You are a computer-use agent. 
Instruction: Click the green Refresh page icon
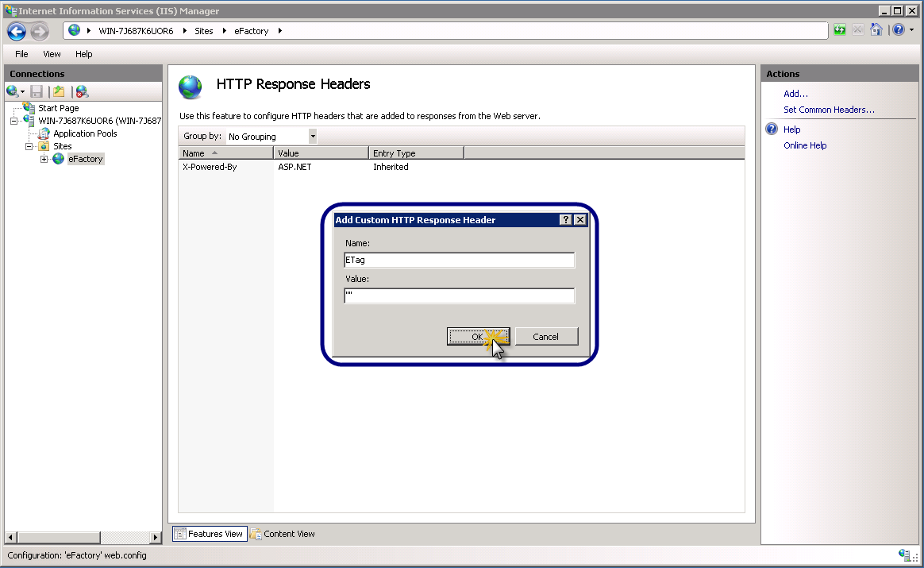click(840, 29)
